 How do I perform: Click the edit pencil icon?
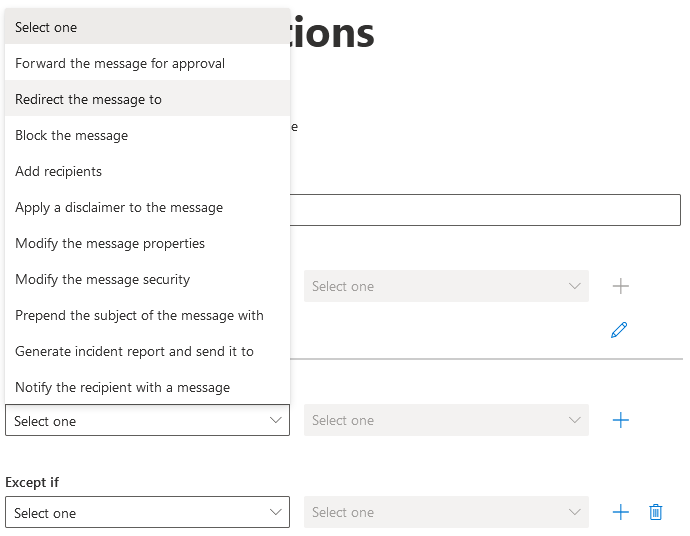pyautogui.click(x=619, y=330)
